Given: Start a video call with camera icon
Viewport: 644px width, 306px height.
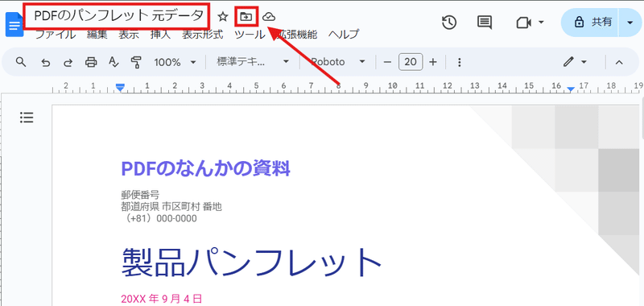Looking at the screenshot, I should pyautogui.click(x=524, y=23).
